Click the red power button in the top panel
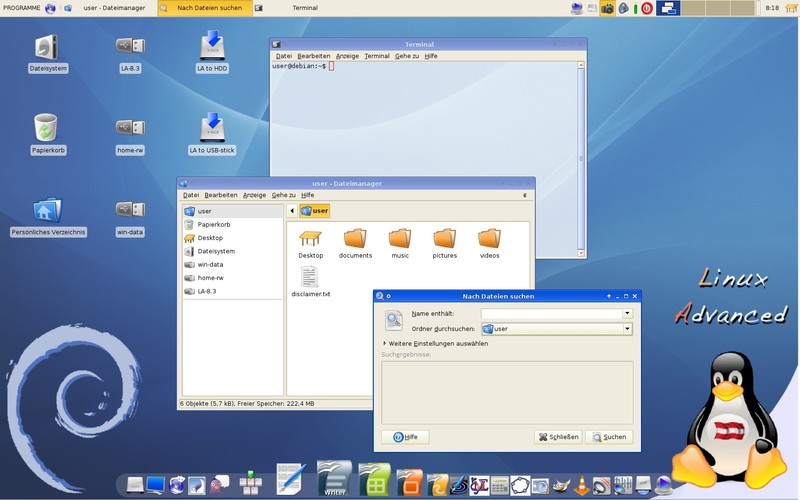Viewport: 800px width, 500px height. (647, 8)
